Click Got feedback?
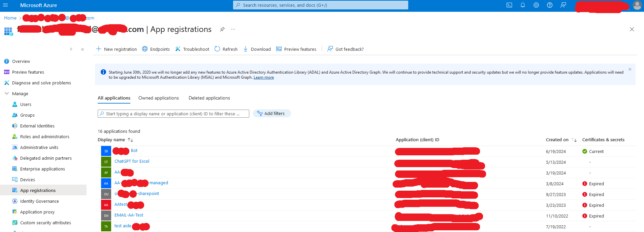Screen dimensions: 644x232 (346, 49)
